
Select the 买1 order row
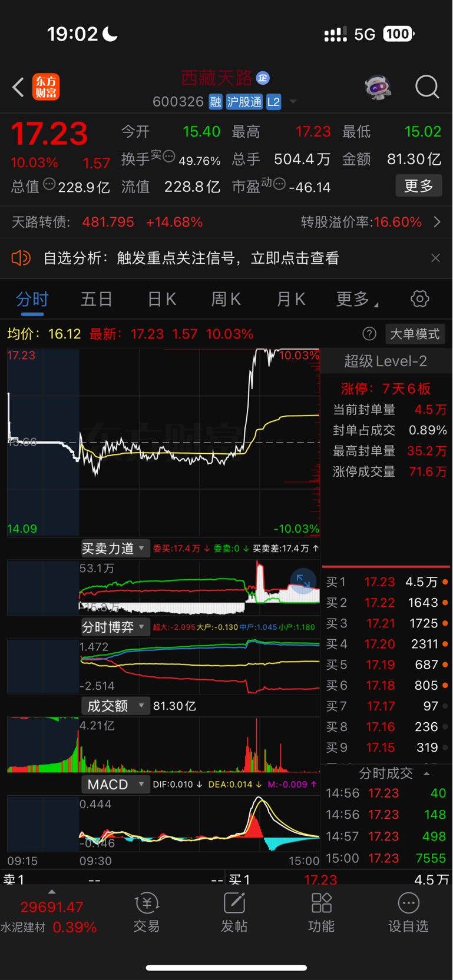coord(386,582)
